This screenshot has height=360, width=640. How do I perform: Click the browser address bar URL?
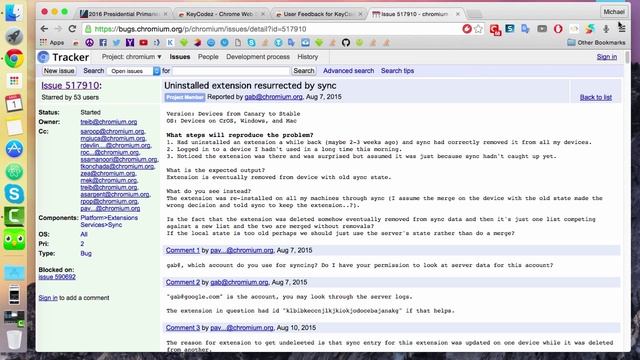[200, 29]
